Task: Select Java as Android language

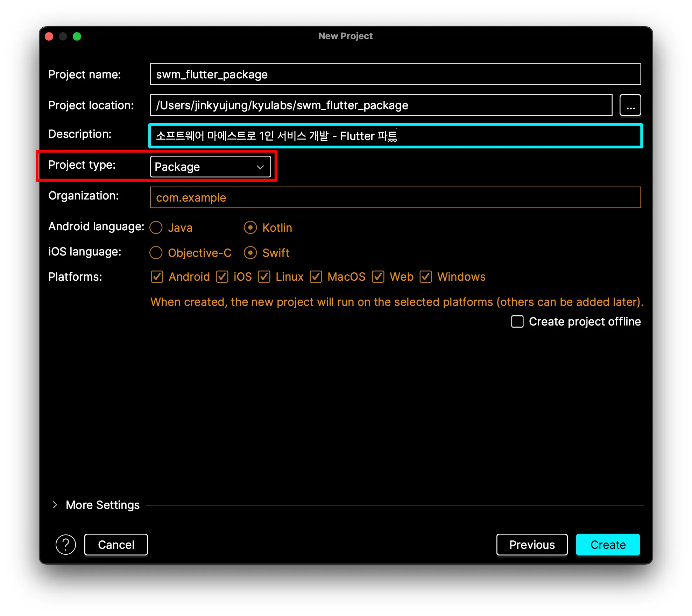Action: 156,227
